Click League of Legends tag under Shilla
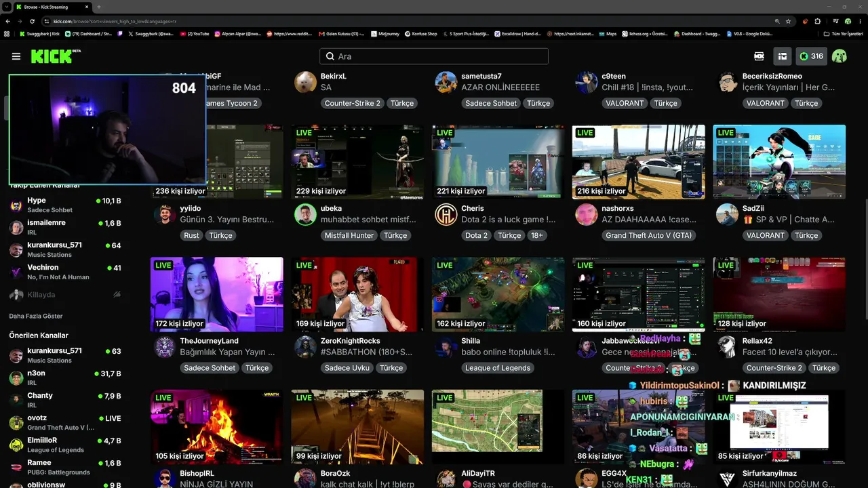The width and height of the screenshot is (868, 488). (x=498, y=368)
